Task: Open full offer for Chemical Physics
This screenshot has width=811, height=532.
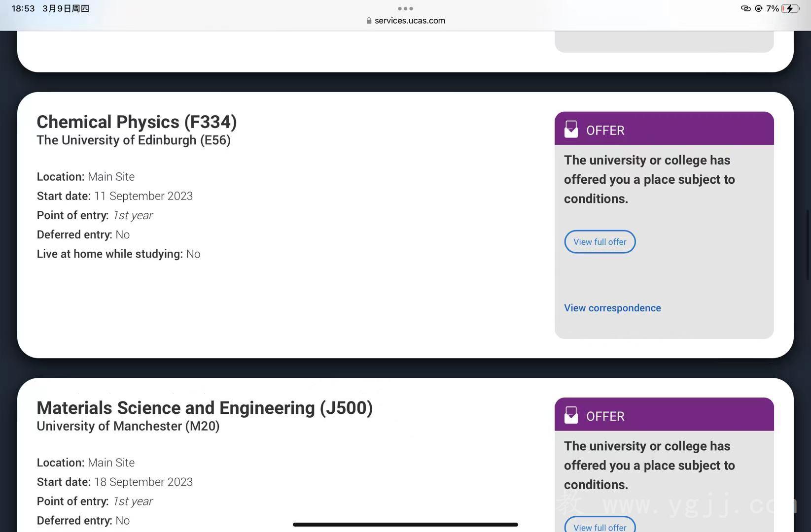Action: (x=599, y=242)
